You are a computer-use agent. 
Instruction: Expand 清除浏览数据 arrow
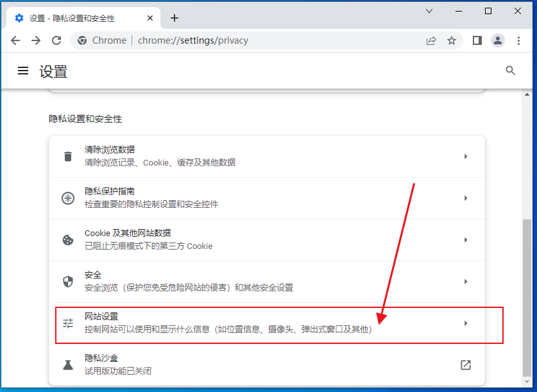pos(465,157)
